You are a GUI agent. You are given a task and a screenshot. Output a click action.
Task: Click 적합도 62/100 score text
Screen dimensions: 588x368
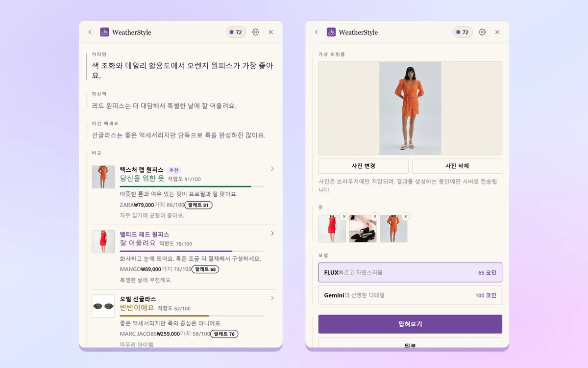pos(174,309)
